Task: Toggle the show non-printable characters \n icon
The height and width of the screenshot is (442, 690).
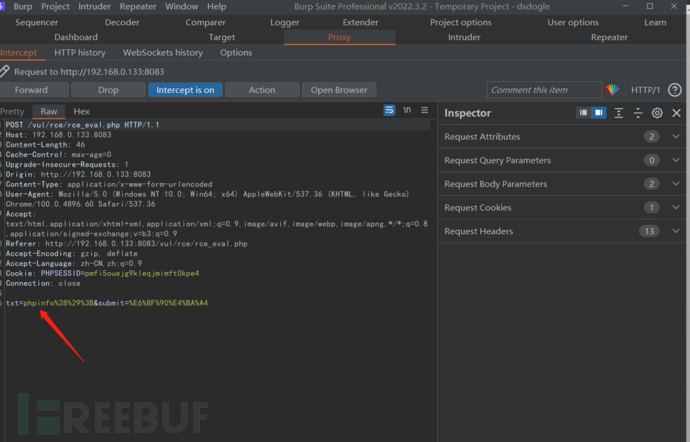Action: click(407, 110)
